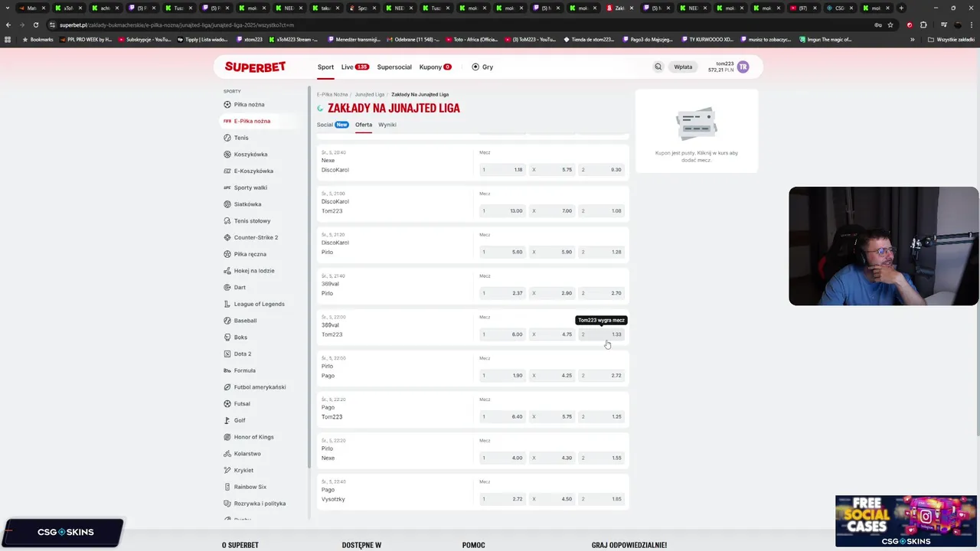Open Counter-Strike 2 betting section

tap(256, 237)
